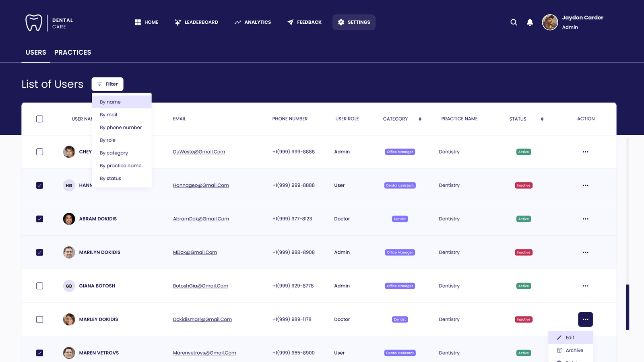Click Jaydon Carder profile avatar
Viewport: 644px width, 362px height.
pyautogui.click(x=550, y=23)
